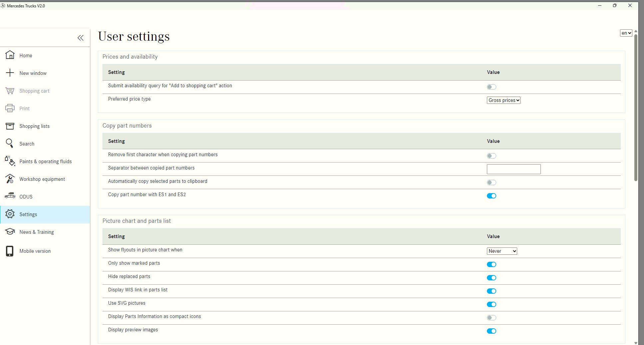Open a New window from the sidebar
The height and width of the screenshot is (345, 644).
33,73
